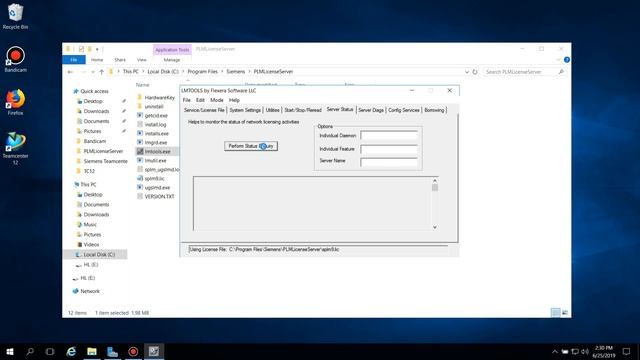
Task: Select Downloads under Quick access
Action: coord(96,111)
